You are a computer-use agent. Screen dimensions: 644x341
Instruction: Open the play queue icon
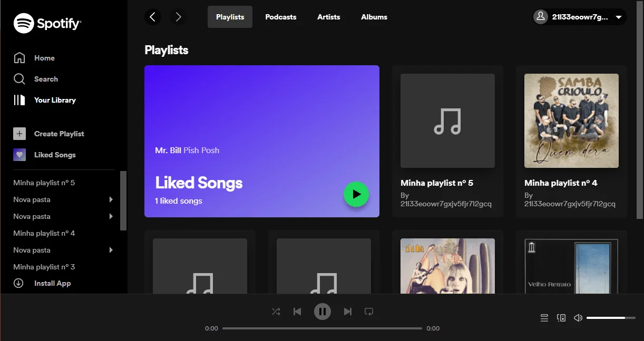coord(544,318)
